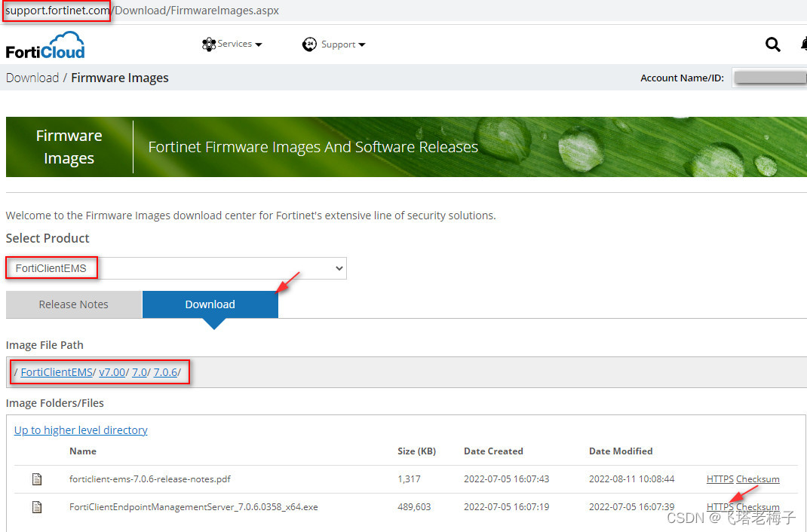Click the browser address bar URL

click(142, 11)
